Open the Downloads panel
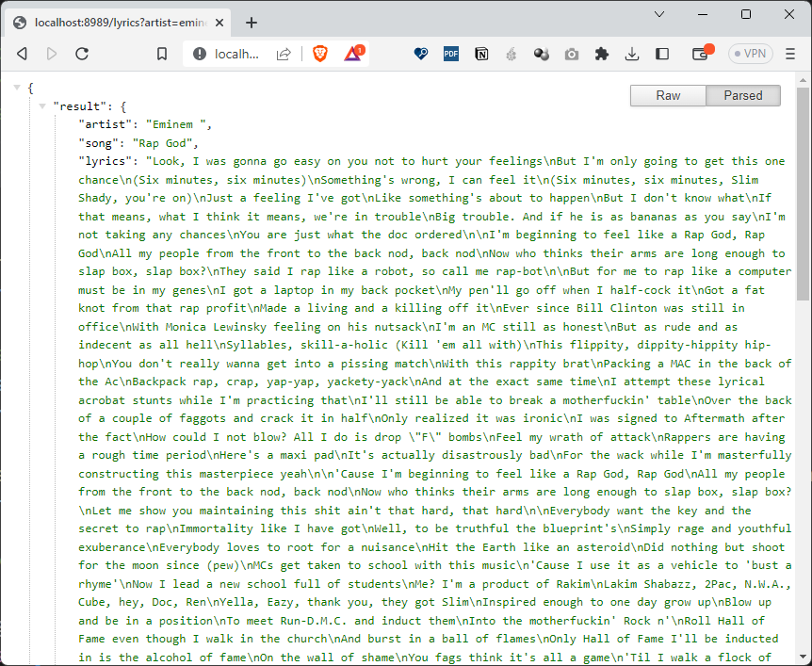This screenshot has width=812, height=666. [632, 54]
